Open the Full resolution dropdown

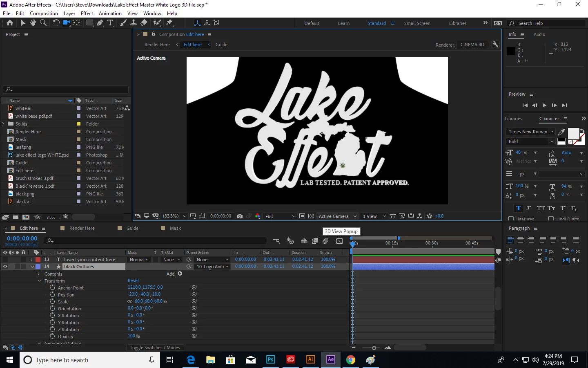pyautogui.click(x=280, y=216)
